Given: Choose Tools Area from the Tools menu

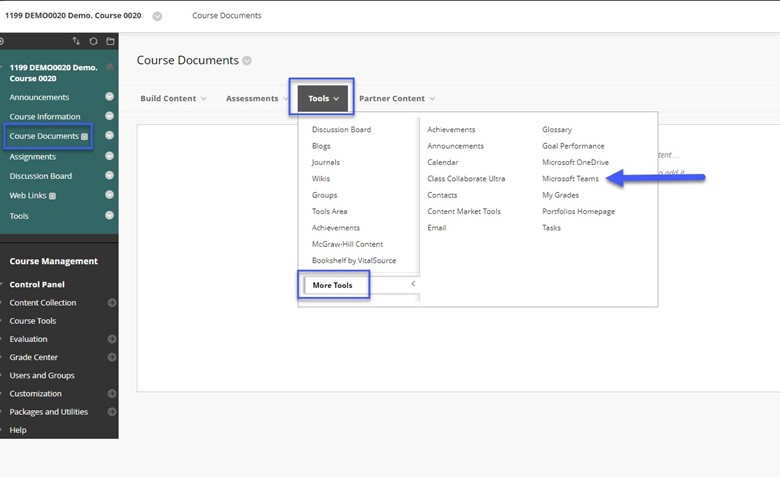Looking at the screenshot, I should click(x=329, y=211).
